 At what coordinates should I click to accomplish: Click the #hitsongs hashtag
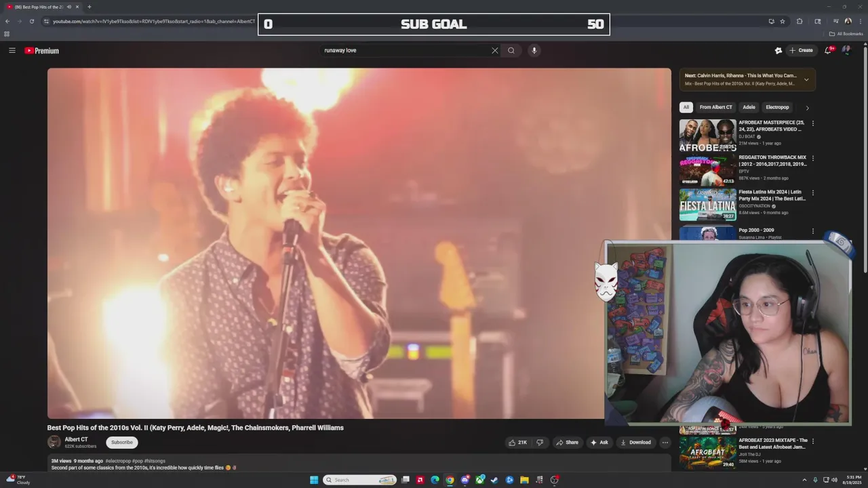coord(155,461)
